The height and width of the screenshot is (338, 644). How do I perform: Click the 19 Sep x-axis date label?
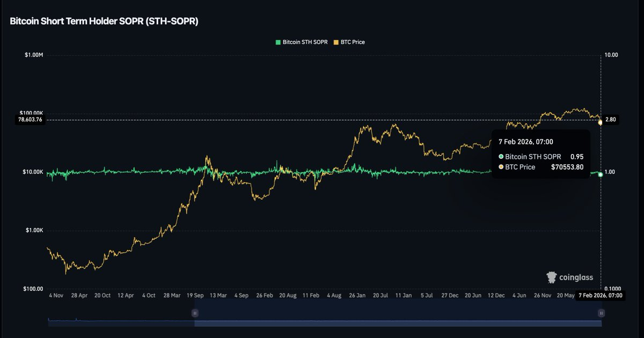click(x=195, y=296)
